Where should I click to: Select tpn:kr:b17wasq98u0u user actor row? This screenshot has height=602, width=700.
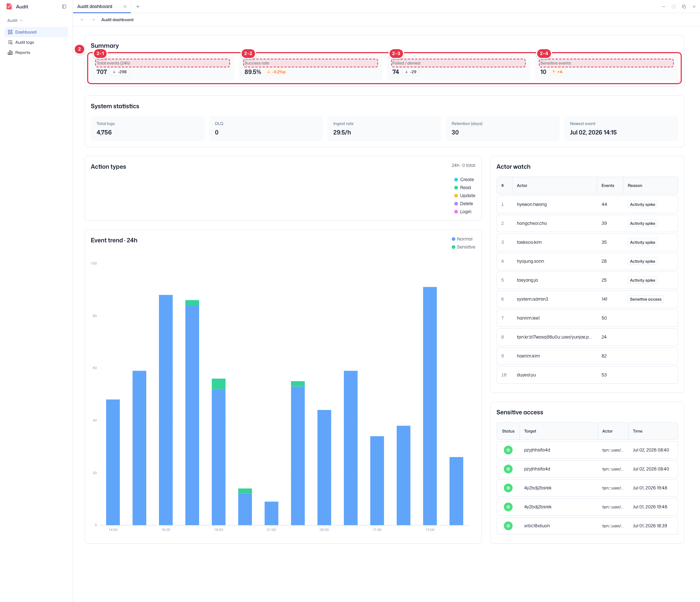587,337
